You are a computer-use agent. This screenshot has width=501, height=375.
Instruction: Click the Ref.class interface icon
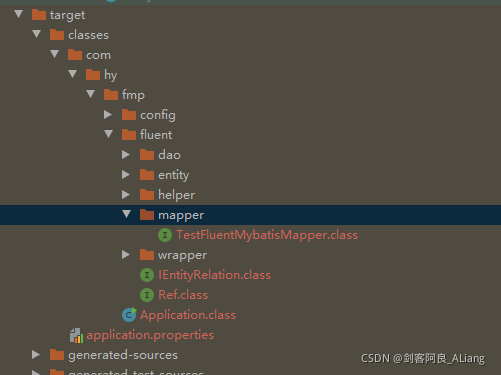147,295
